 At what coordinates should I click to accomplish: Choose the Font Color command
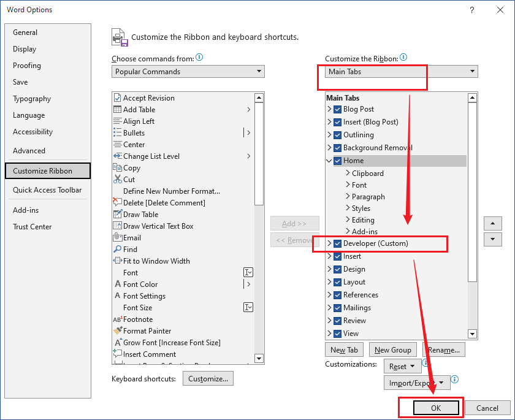pyautogui.click(x=183, y=284)
